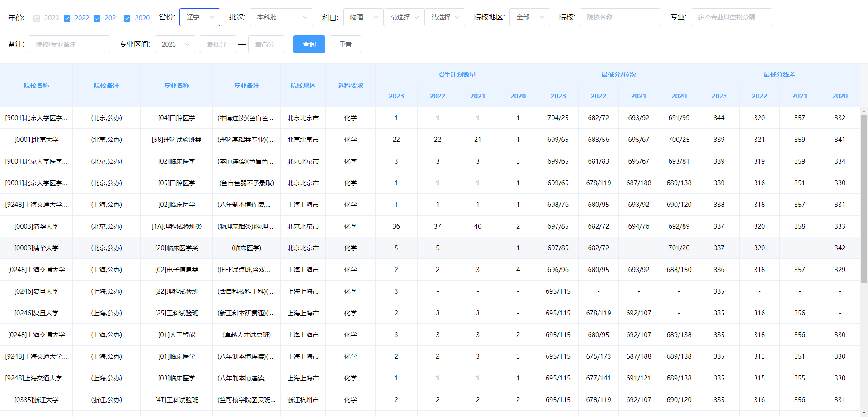Click the 专业 major input field
Viewport: 868px width, 417px height.
pyautogui.click(x=731, y=17)
